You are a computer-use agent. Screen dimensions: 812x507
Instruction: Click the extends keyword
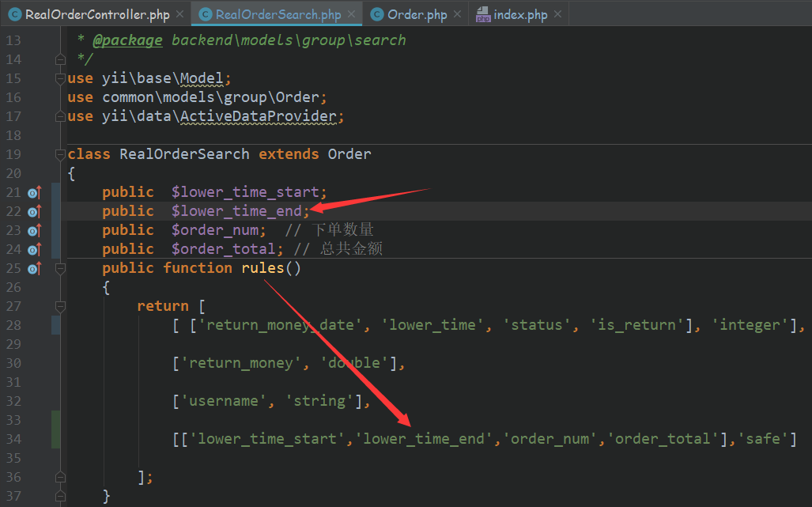pyautogui.click(x=289, y=154)
